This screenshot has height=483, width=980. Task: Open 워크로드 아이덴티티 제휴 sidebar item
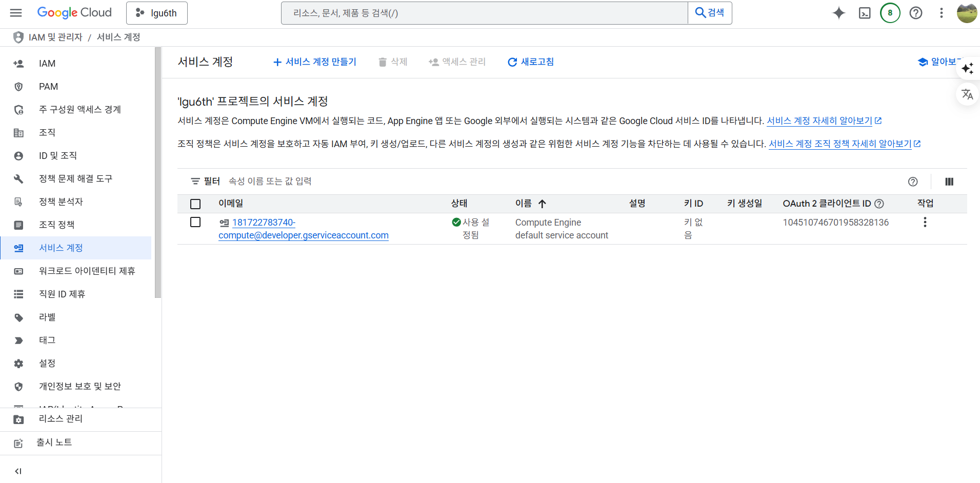click(76, 271)
